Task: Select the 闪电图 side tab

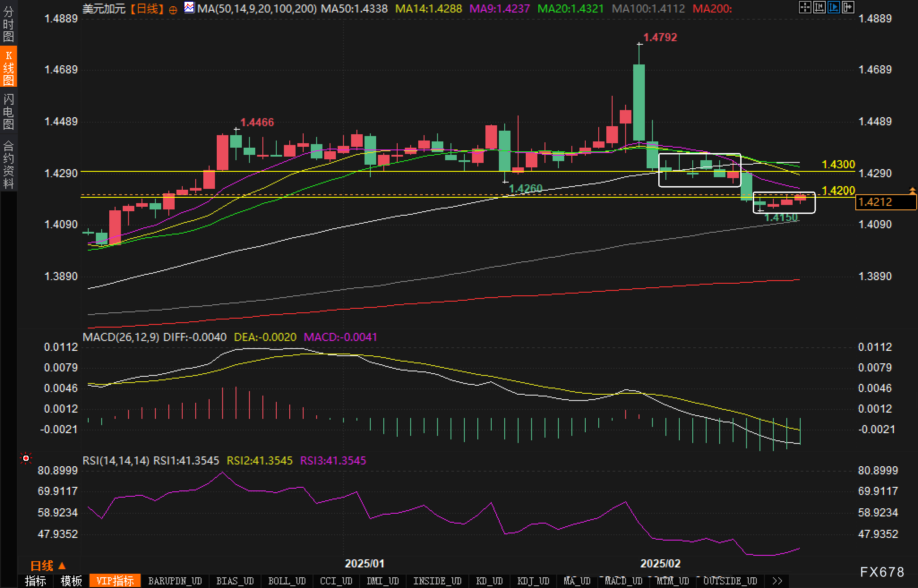Action: (9, 111)
